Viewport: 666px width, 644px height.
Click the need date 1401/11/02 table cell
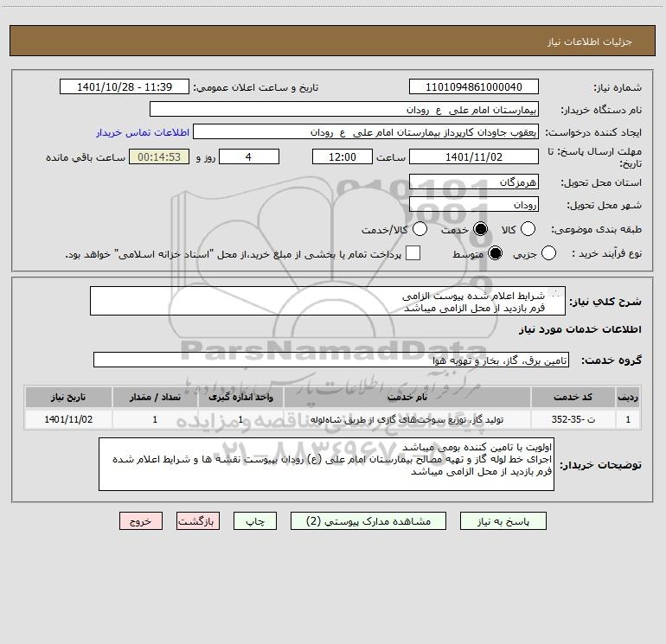coord(68,419)
